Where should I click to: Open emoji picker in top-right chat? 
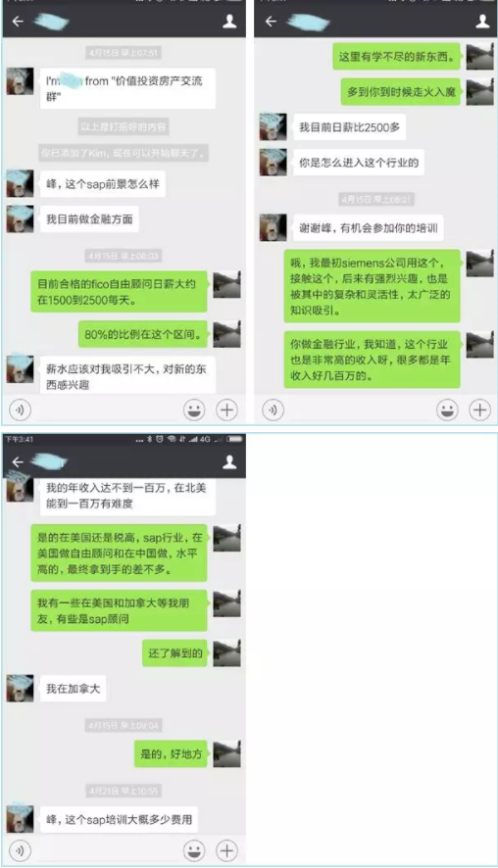click(447, 410)
